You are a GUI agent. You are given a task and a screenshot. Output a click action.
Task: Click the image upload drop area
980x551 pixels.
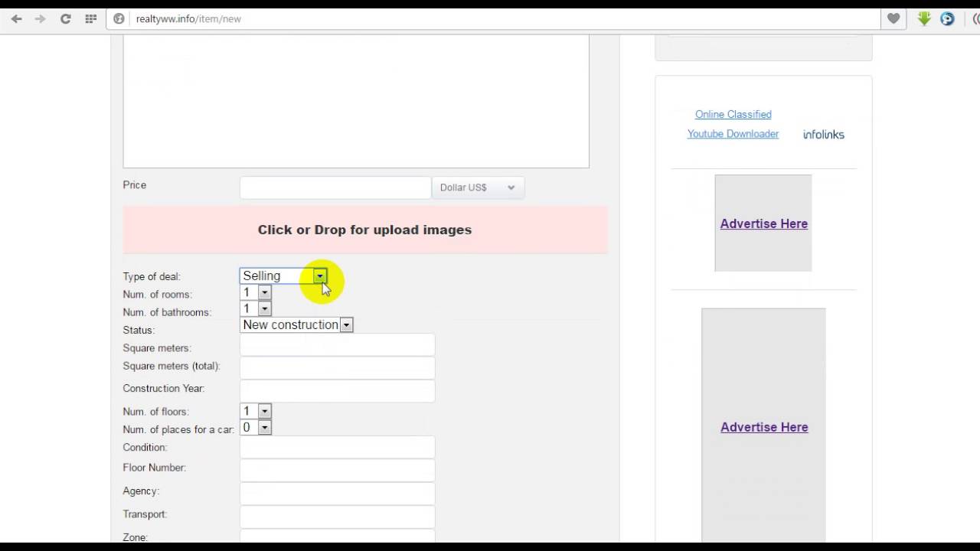[x=365, y=230]
